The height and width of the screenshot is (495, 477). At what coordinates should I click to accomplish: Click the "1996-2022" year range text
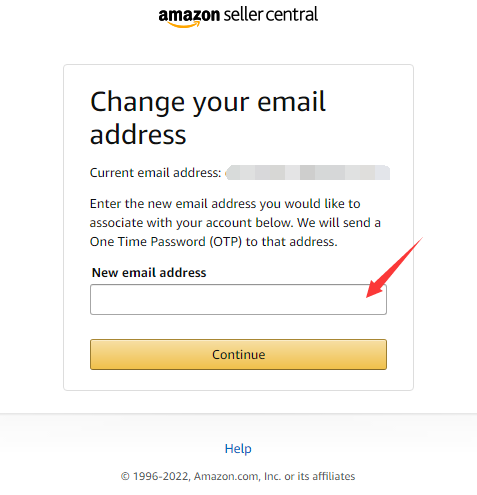[x=162, y=476]
